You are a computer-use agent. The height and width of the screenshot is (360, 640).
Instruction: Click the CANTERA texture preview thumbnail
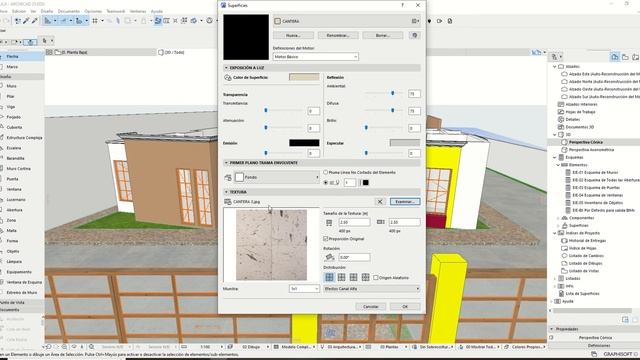pos(271,245)
